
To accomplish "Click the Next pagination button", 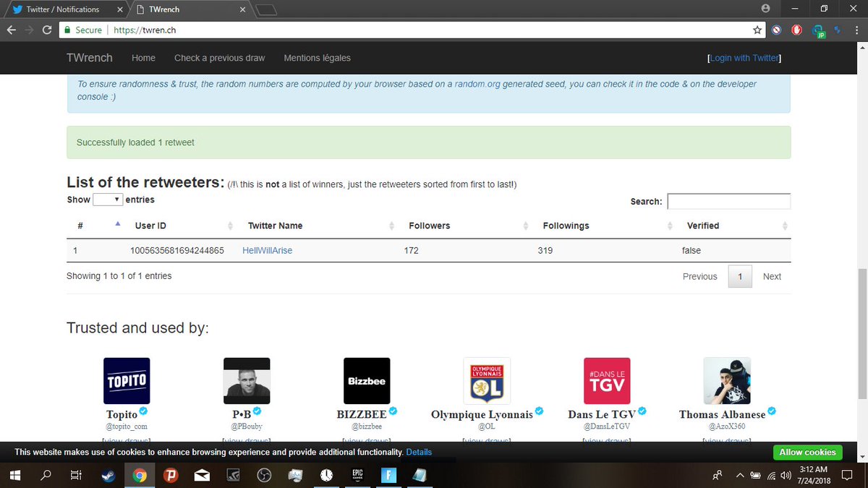I will [x=772, y=276].
